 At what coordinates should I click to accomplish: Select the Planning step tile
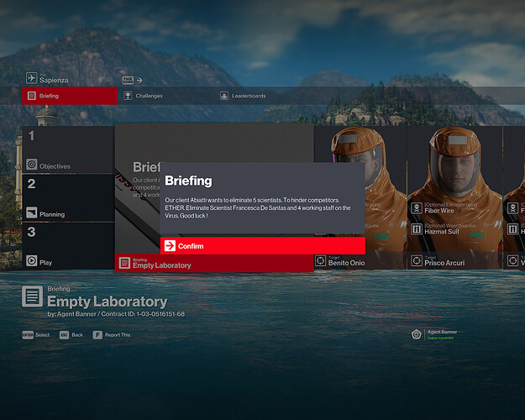pos(68,197)
